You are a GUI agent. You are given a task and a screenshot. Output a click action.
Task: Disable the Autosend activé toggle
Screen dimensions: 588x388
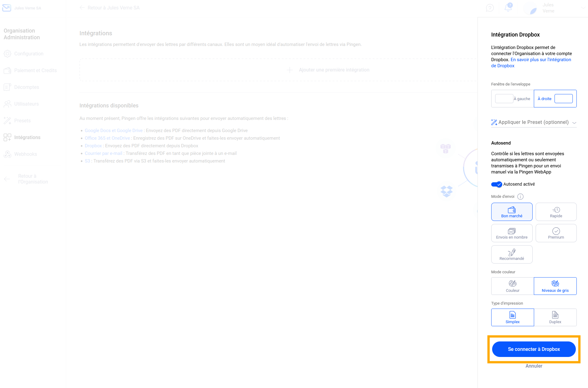pos(496,184)
